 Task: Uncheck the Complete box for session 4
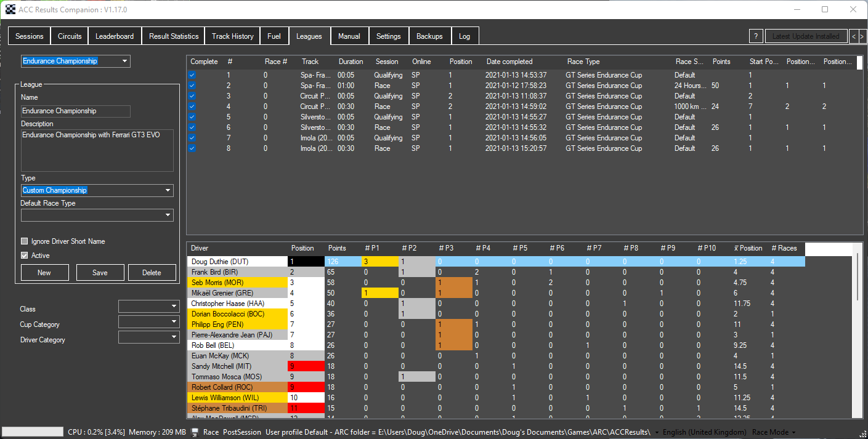tap(192, 107)
